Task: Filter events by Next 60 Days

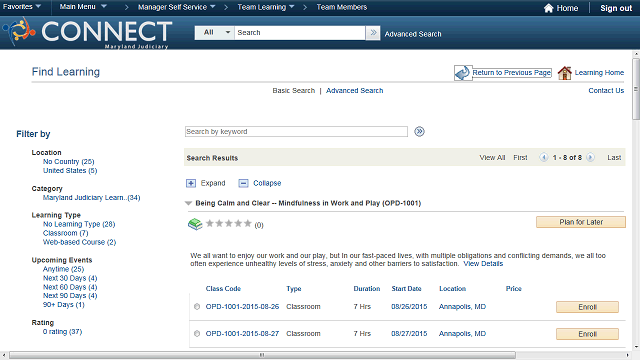Action: (70, 287)
